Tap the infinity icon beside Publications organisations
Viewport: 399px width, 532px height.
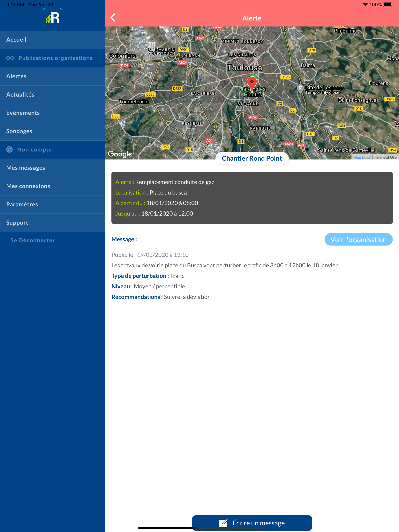10,58
